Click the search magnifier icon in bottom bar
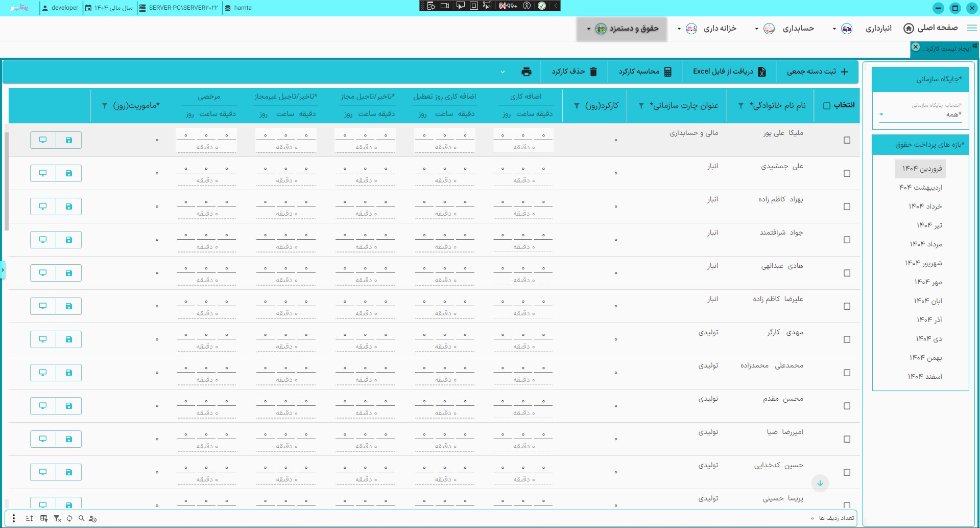The height and width of the screenshot is (528, 980). [x=82, y=518]
